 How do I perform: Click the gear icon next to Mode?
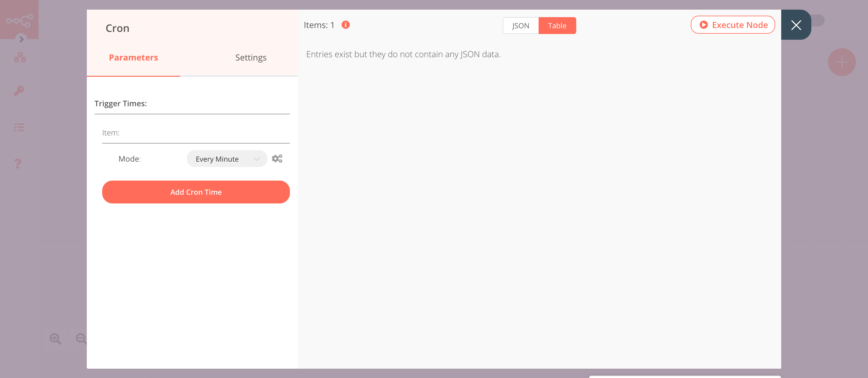coord(277,158)
